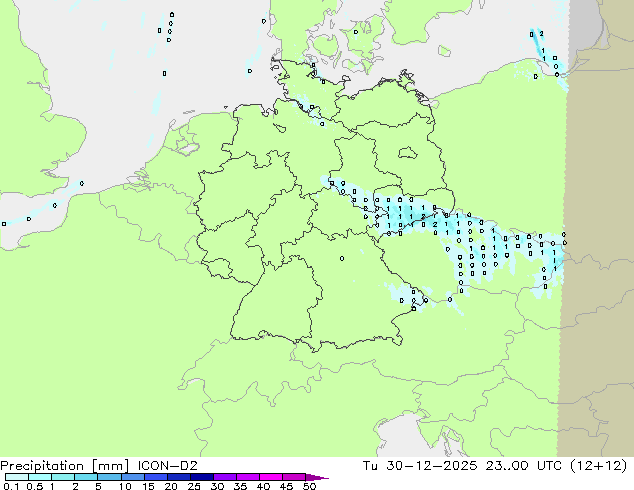Click the 0.5–1 mm light cyan legend swatch

[x=40, y=477]
